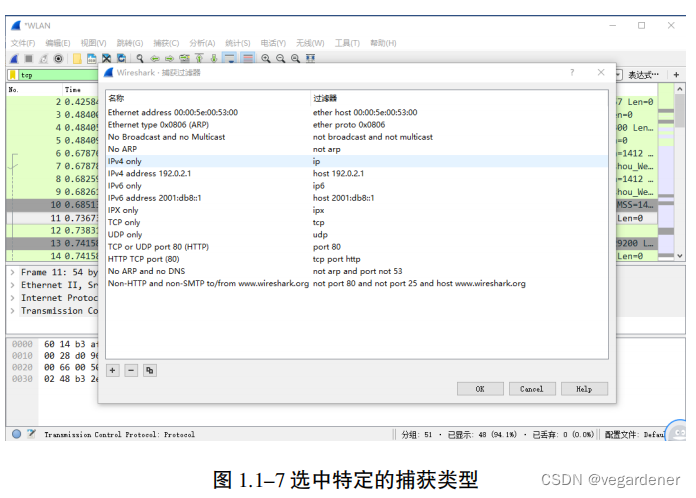Expand the Ethernet II tree node
The image size is (696, 498).
pos(12,285)
